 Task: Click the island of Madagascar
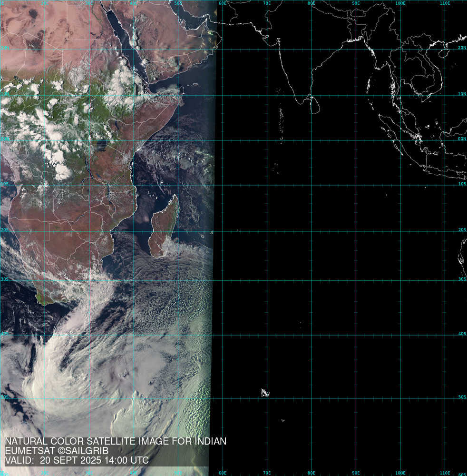[164, 228]
